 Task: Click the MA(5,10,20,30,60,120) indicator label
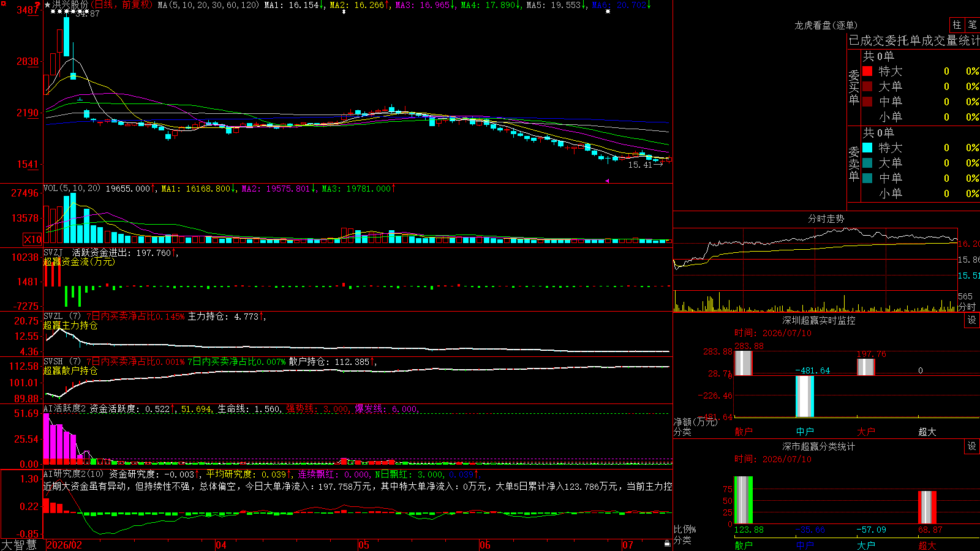pos(209,5)
